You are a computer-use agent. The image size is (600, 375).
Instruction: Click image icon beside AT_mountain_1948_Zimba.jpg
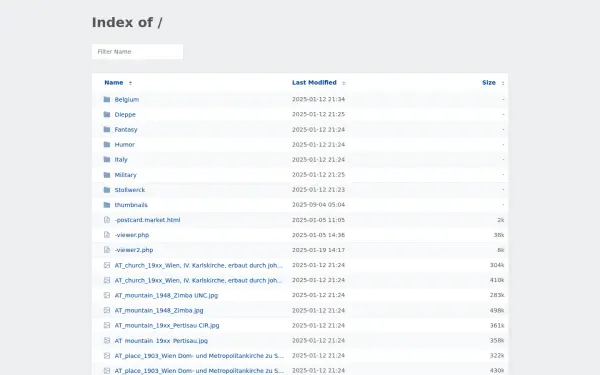tap(107, 310)
